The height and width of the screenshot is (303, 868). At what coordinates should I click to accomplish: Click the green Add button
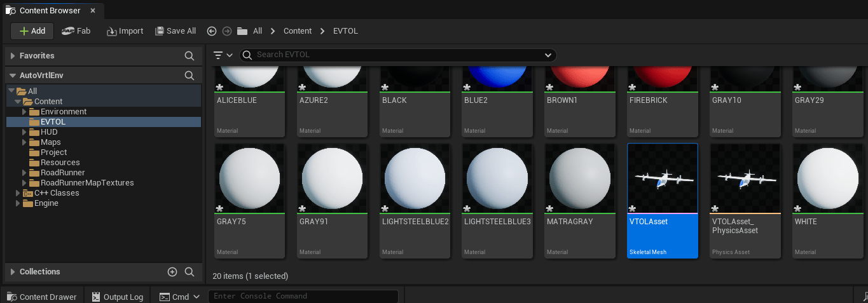click(32, 30)
